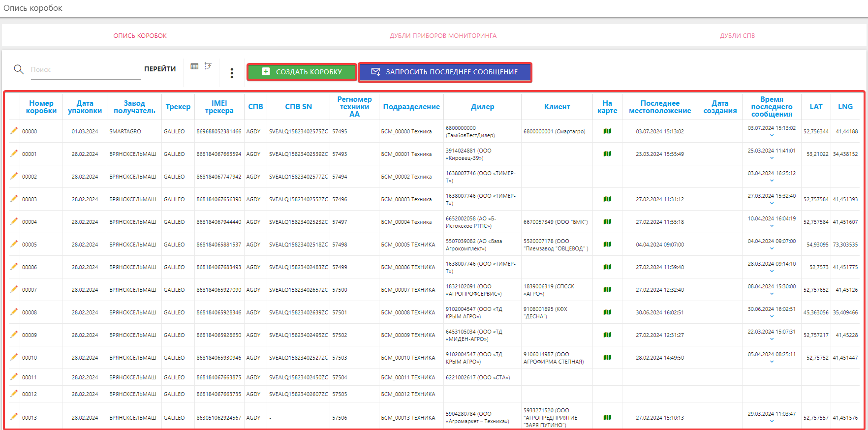The width and height of the screenshot is (868, 430).
Task: Expand last message chevron for 03.07.2024 15:13:02
Action: (772, 135)
